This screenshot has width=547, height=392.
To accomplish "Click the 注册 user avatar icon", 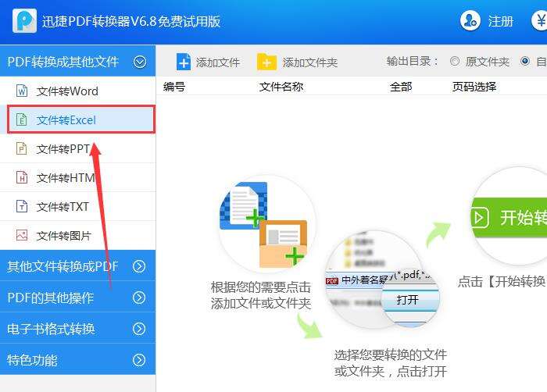I will point(470,20).
